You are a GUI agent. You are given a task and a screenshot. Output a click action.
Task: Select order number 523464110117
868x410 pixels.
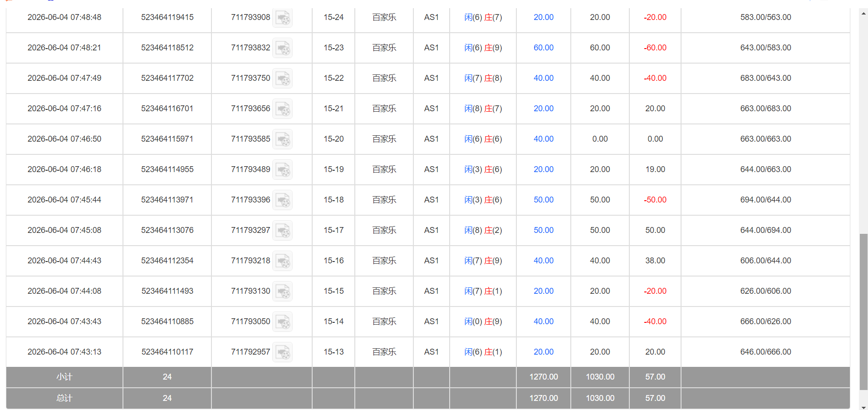[x=167, y=352]
